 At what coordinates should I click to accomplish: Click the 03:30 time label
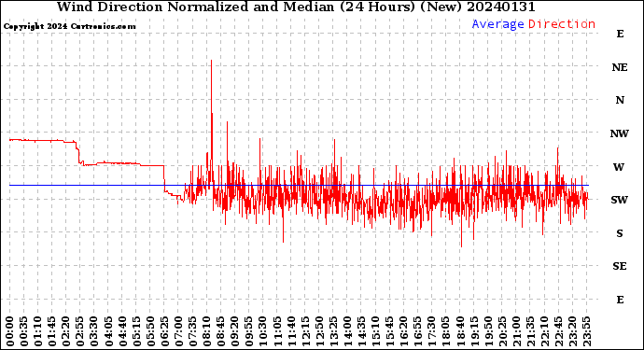(94, 331)
